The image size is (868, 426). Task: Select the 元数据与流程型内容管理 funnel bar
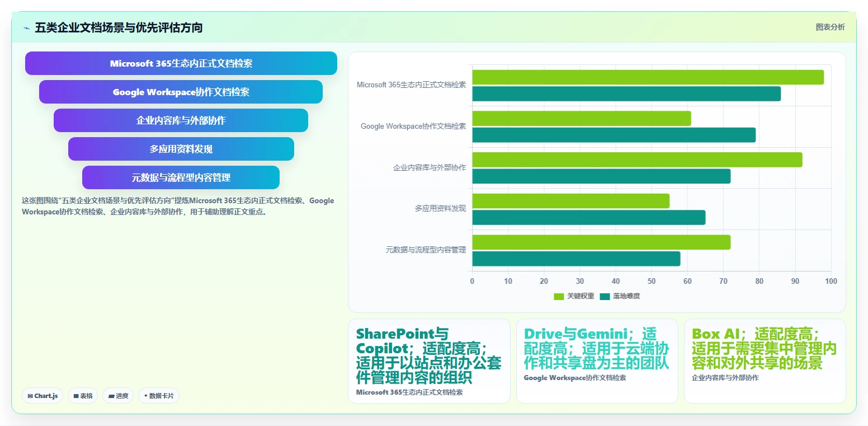(181, 177)
